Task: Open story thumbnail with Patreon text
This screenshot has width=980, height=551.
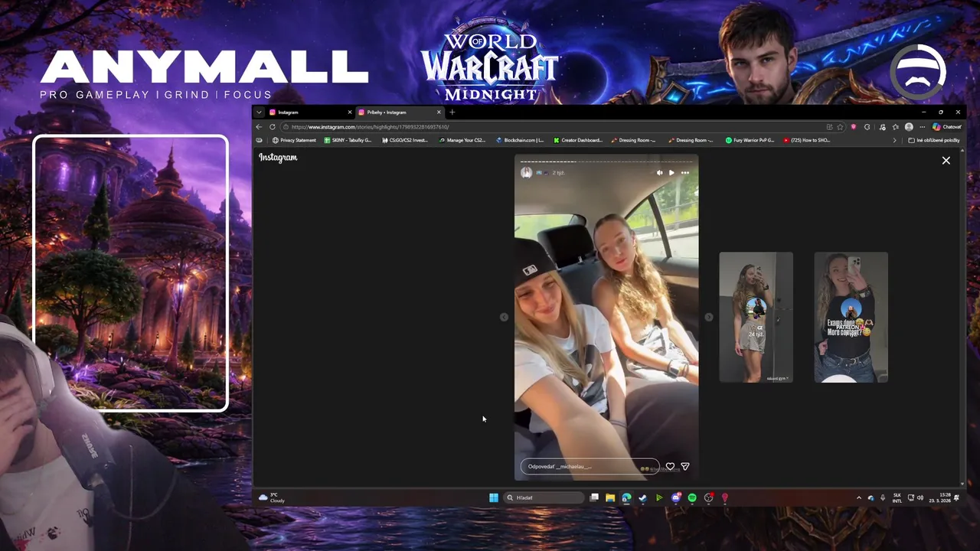Action: (x=851, y=317)
